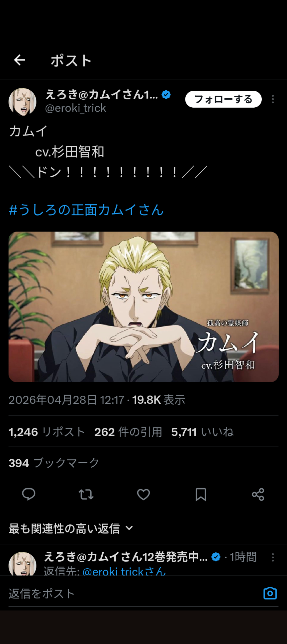Open the @eroki_trick profile avatar
The image size is (287, 644).
(22, 102)
